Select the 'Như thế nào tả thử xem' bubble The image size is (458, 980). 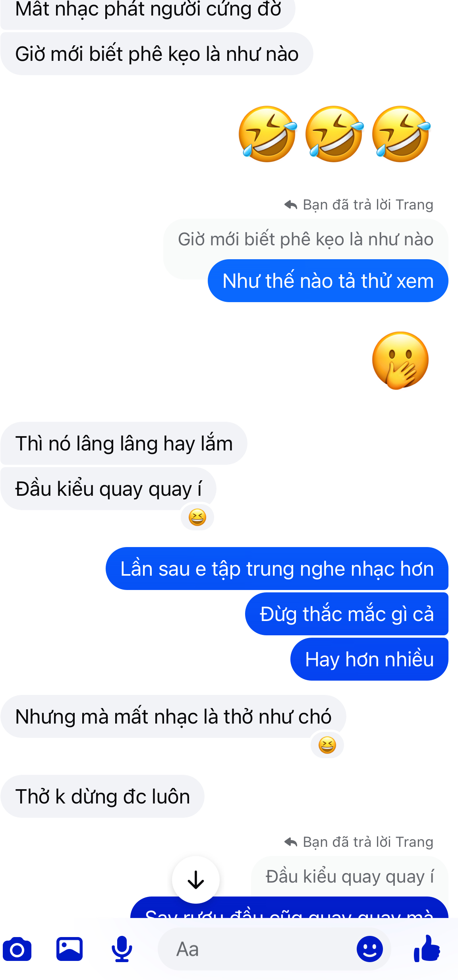(x=328, y=281)
